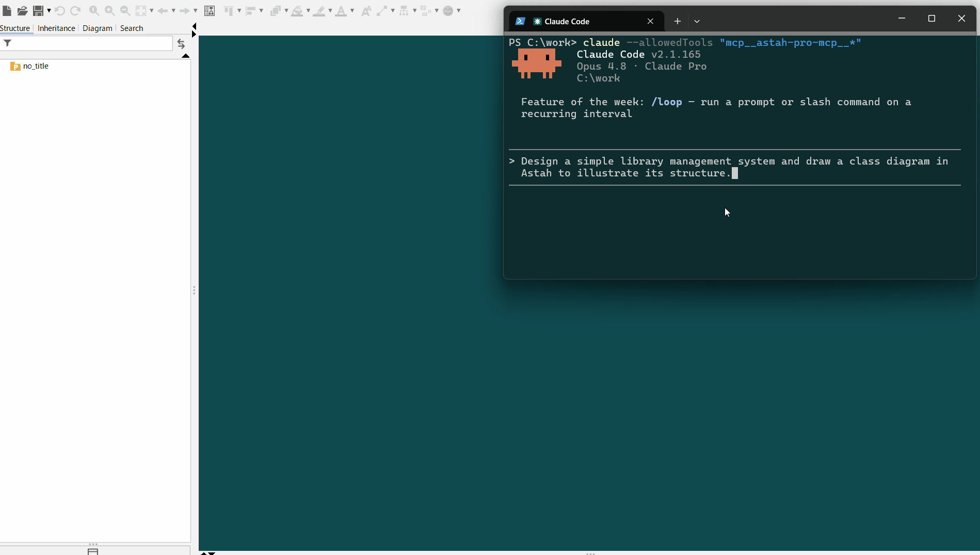Viewport: 980px width, 555px height.
Task: Choose text color A icon
Action: coord(341,10)
